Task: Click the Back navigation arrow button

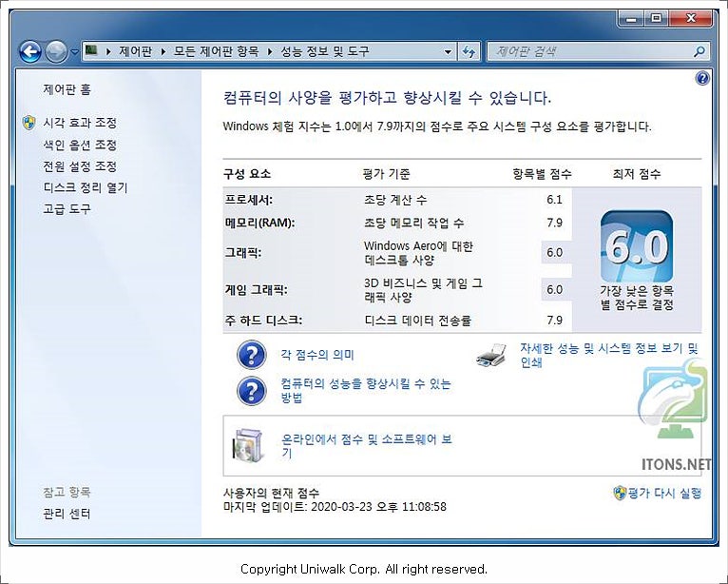Action: click(30, 51)
